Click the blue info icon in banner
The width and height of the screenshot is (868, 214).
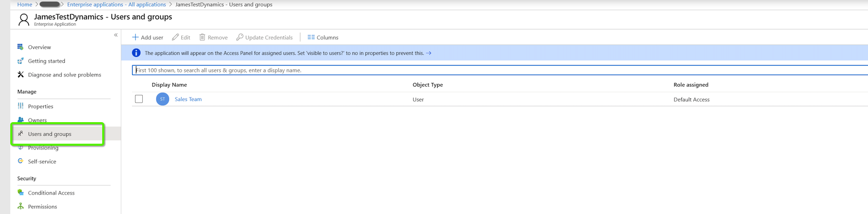click(x=136, y=53)
